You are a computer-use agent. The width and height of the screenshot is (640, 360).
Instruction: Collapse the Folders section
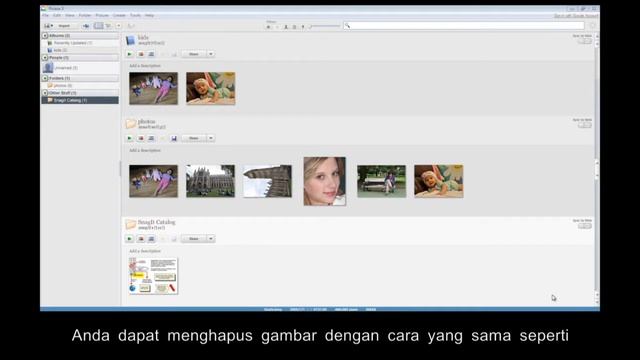click(x=45, y=78)
